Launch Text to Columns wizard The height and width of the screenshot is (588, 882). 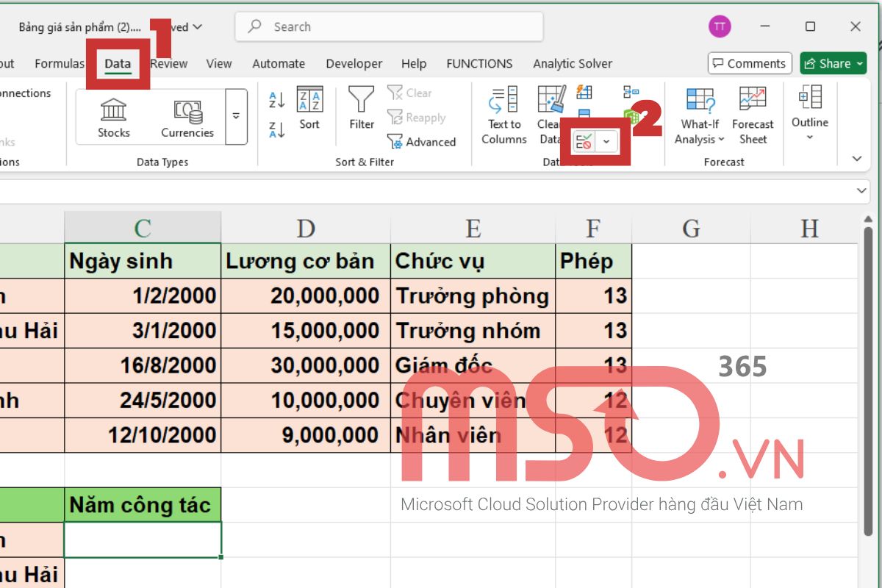[x=503, y=115]
